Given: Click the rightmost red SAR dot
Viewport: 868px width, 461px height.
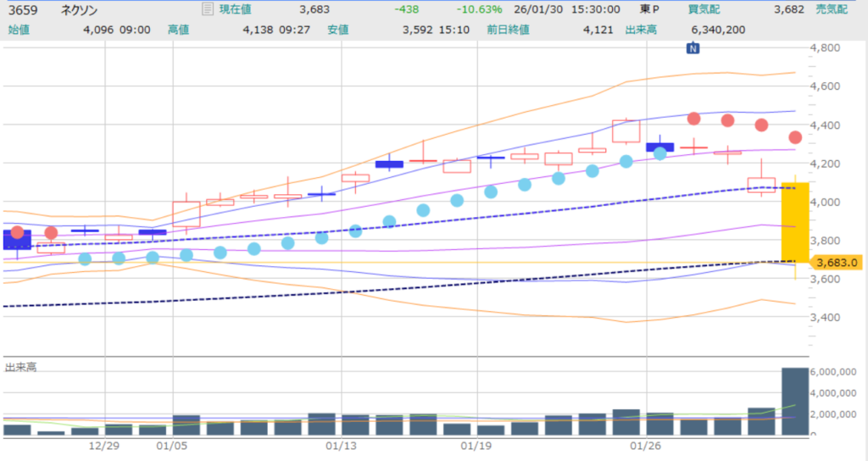Looking at the screenshot, I should [x=795, y=137].
